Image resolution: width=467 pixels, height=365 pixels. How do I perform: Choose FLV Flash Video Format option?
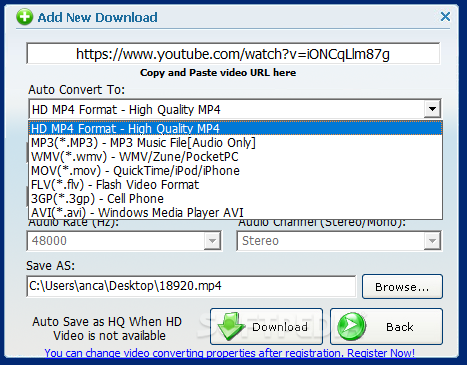(235, 185)
